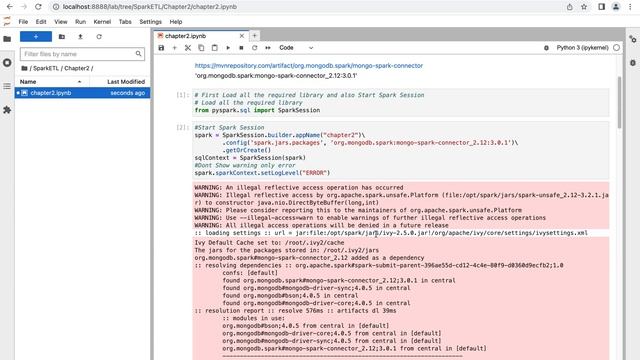Insert a cell below with the plus icon
Screen dimensions: 640x360
(x=174, y=48)
